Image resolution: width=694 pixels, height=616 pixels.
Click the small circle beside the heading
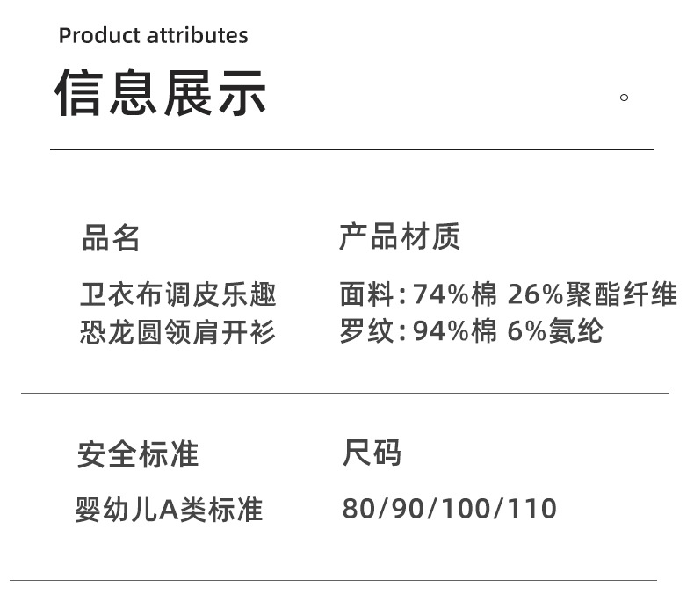coord(624,98)
